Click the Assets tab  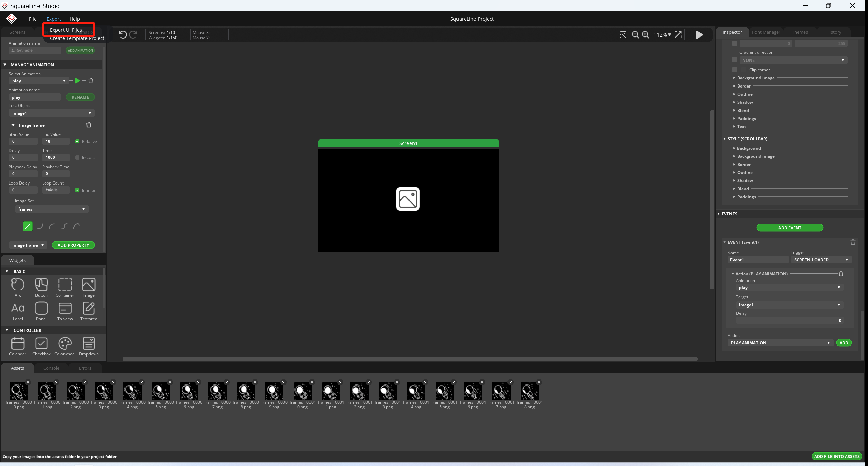[17, 368]
